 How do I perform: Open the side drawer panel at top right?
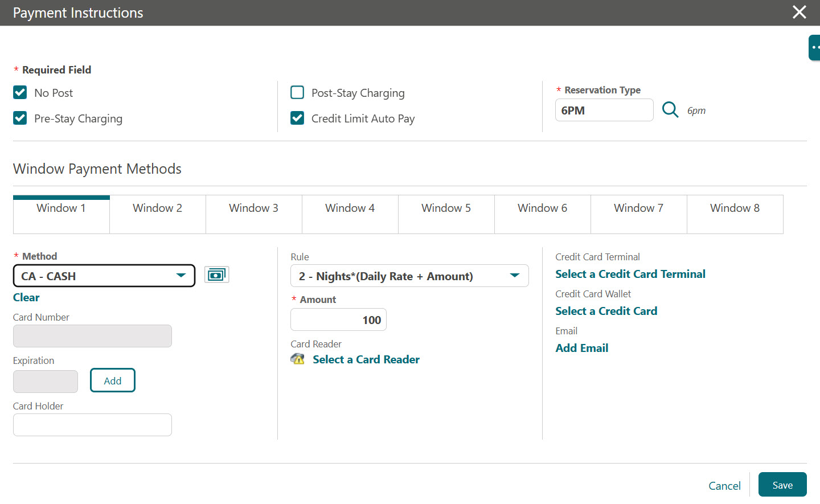tap(815, 47)
